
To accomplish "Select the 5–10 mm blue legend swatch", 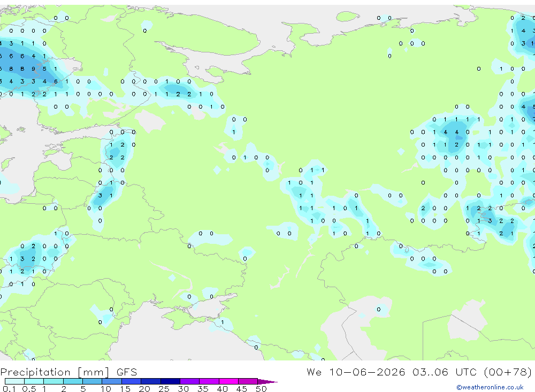I will point(93,381).
